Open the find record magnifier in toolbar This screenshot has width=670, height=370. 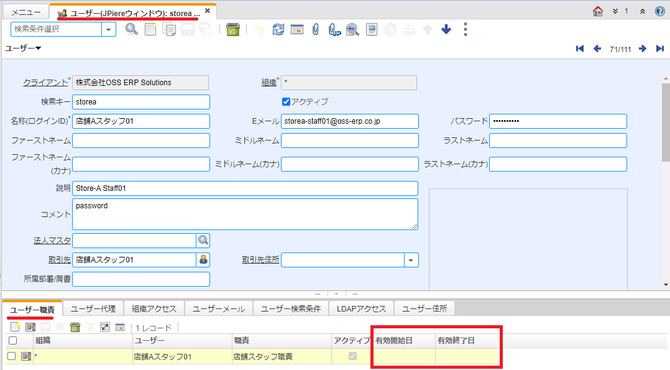(x=131, y=29)
